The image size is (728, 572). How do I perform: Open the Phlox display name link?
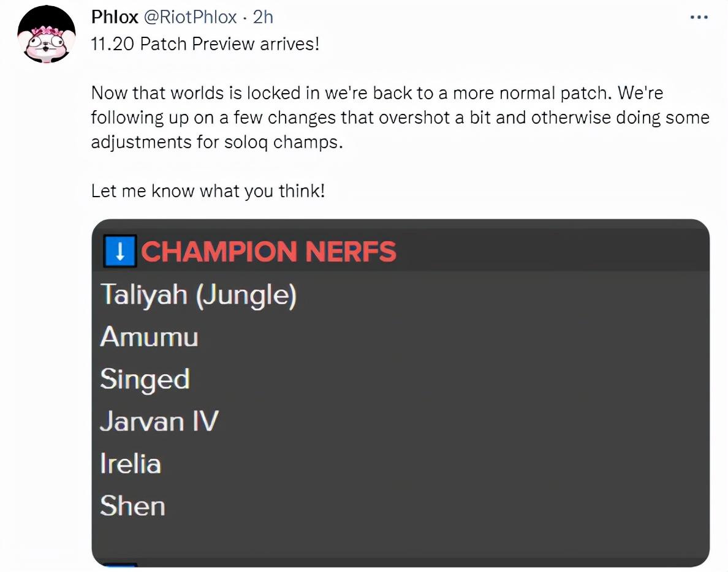[x=115, y=17]
